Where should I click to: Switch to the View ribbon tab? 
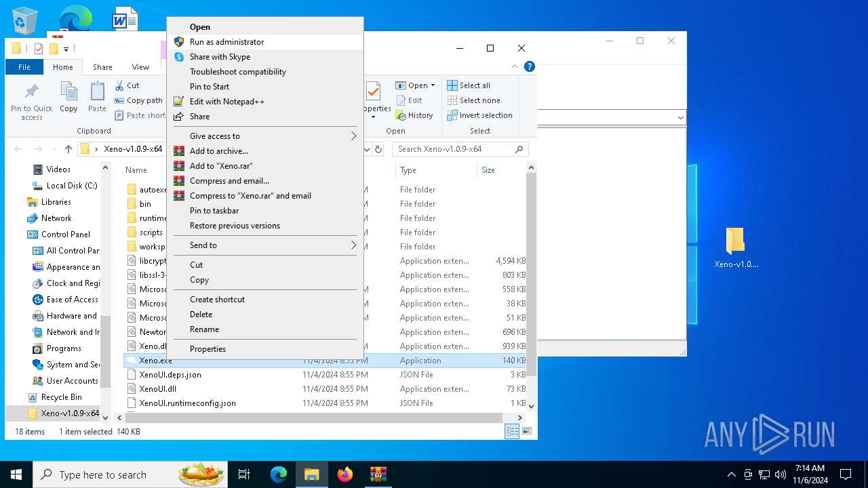(x=140, y=67)
